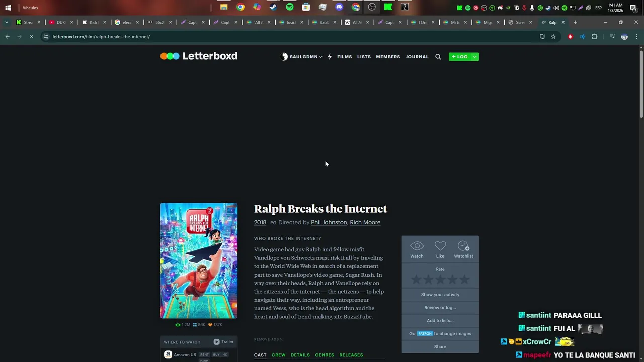644x362 pixels.
Task: Bookmark this page with the star
Action: coord(553,37)
